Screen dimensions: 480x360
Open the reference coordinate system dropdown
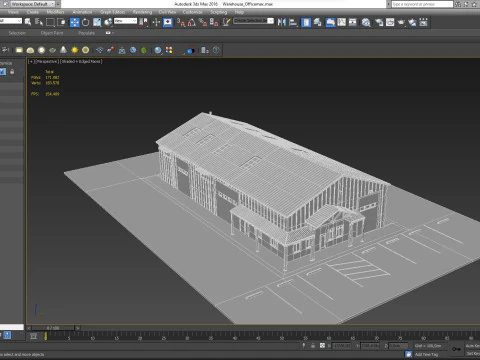click(x=125, y=21)
